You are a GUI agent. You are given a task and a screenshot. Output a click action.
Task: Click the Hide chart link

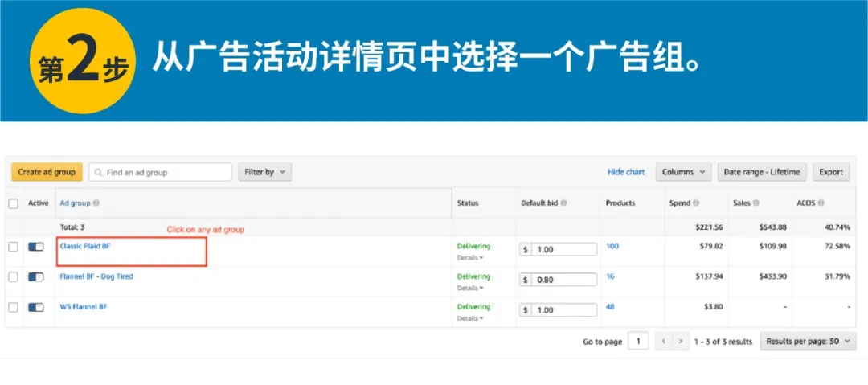click(x=626, y=172)
